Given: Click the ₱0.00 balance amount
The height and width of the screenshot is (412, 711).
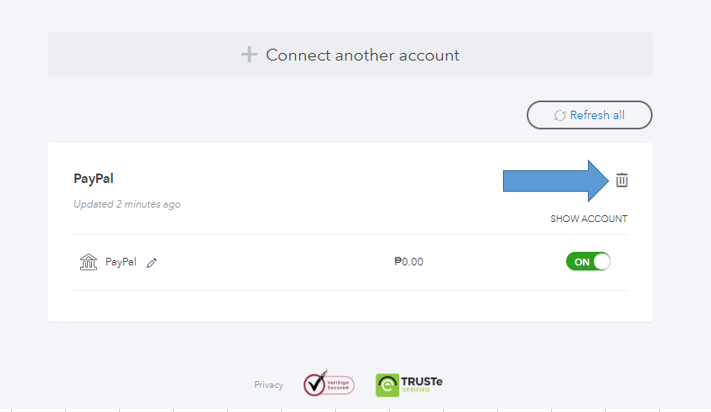Looking at the screenshot, I should (409, 262).
